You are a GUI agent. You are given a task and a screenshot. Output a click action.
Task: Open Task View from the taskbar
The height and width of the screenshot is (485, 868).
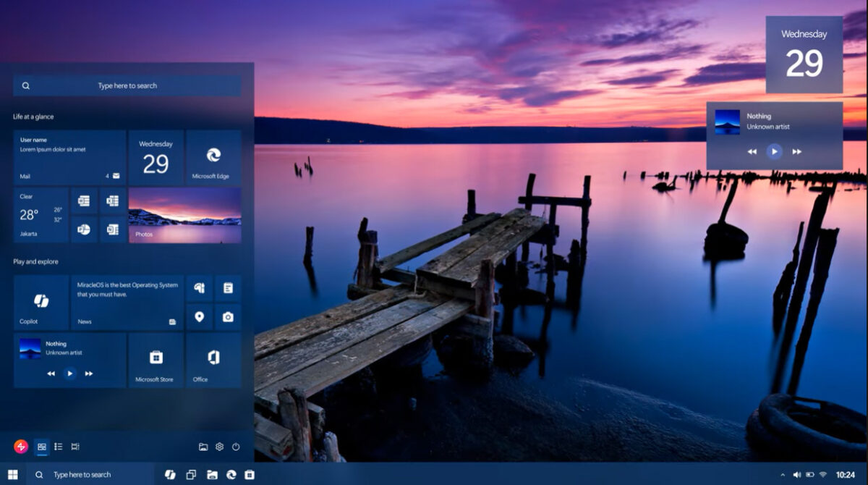pos(191,475)
